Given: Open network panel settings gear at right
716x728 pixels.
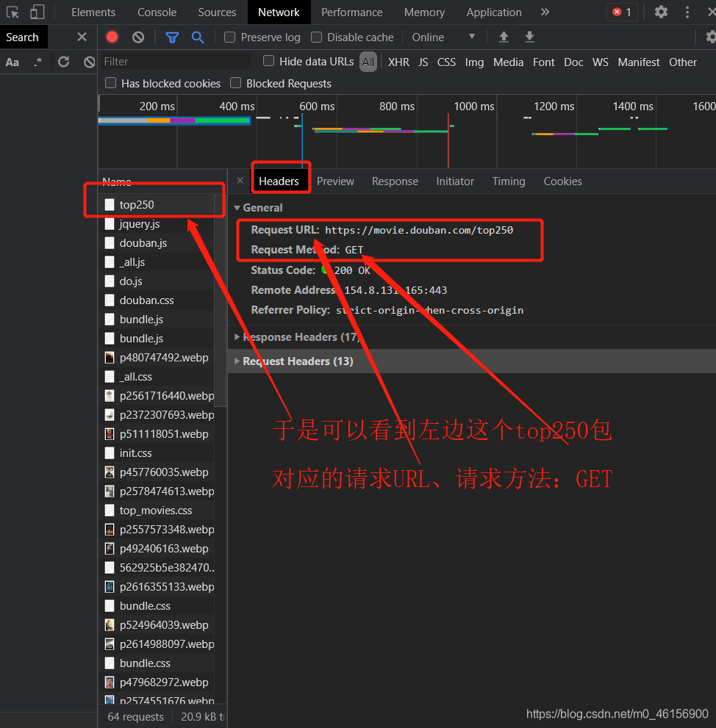Looking at the screenshot, I should pyautogui.click(x=710, y=37).
